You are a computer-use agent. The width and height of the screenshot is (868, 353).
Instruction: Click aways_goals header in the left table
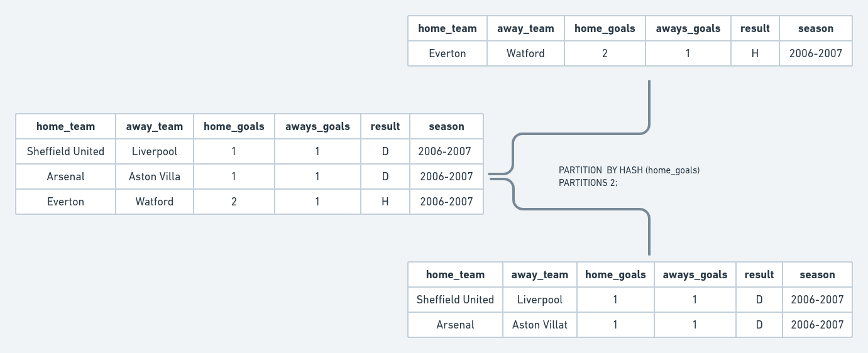tap(317, 126)
